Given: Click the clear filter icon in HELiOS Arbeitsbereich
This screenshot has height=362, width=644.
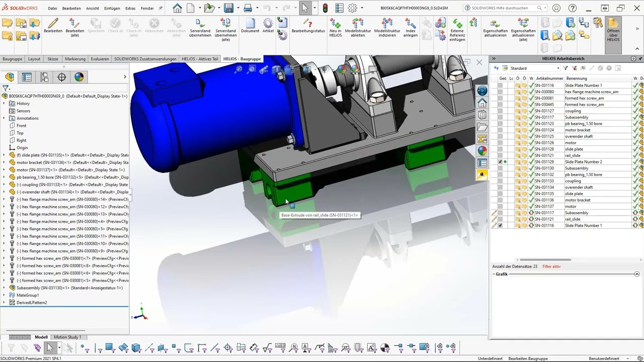Looking at the screenshot, I should 574,68.
